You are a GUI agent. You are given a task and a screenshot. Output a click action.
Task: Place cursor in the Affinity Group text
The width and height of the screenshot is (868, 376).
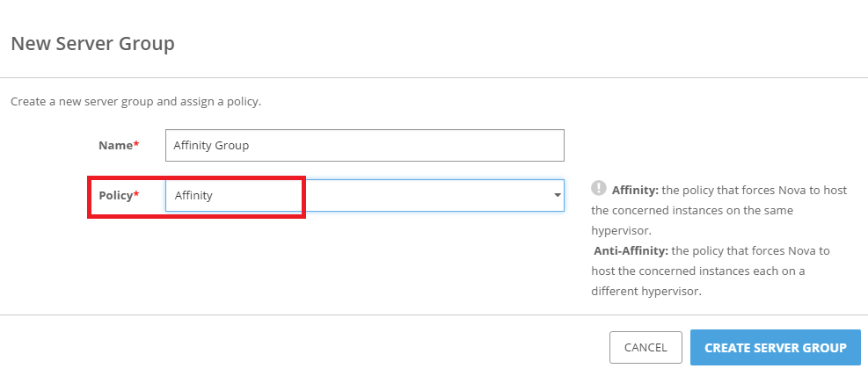[x=211, y=146]
